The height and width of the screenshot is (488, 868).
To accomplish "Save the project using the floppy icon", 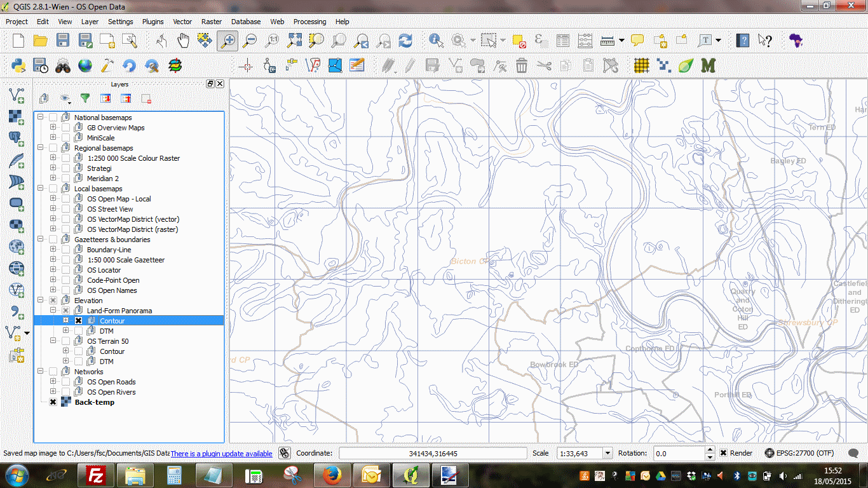I will [x=63, y=41].
